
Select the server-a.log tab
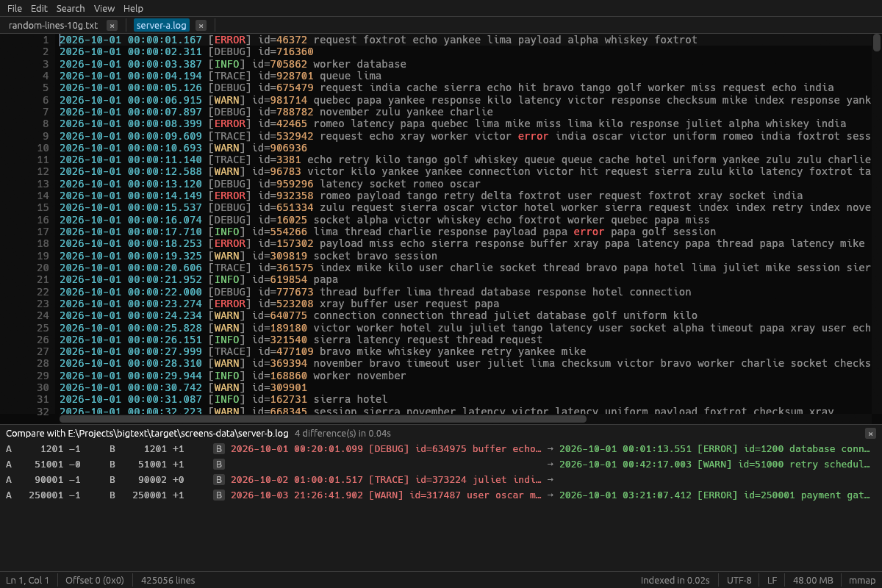point(162,26)
